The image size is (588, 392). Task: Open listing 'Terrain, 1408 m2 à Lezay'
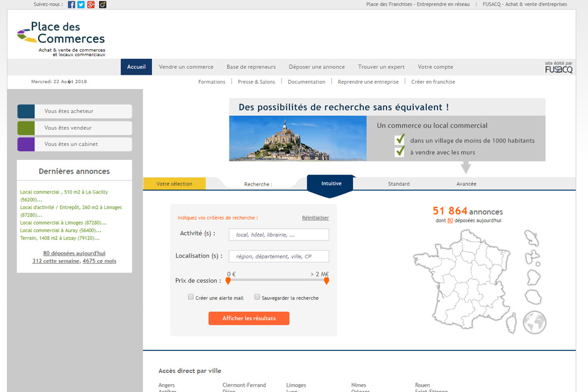pos(60,238)
